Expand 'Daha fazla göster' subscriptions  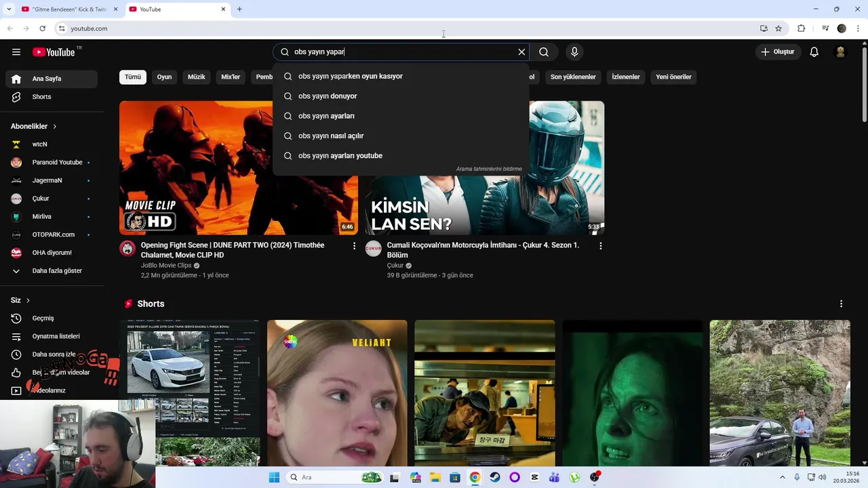(52, 271)
